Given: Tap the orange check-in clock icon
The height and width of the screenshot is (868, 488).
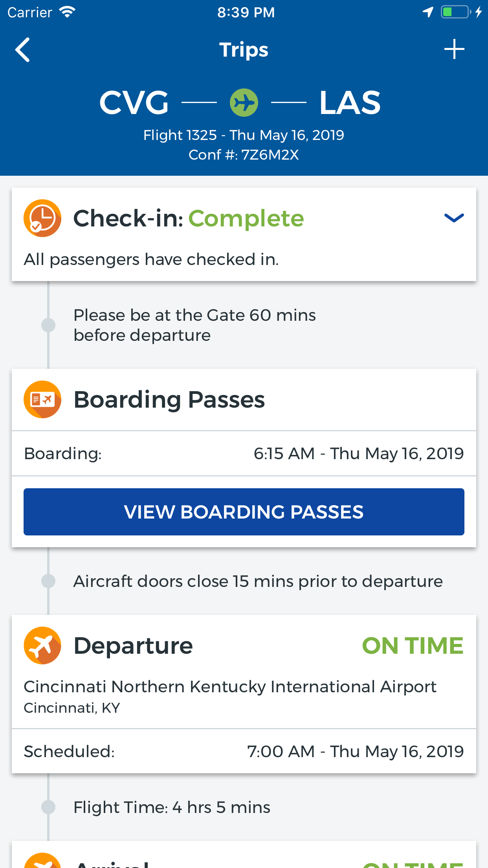Looking at the screenshot, I should pyautogui.click(x=42, y=218).
